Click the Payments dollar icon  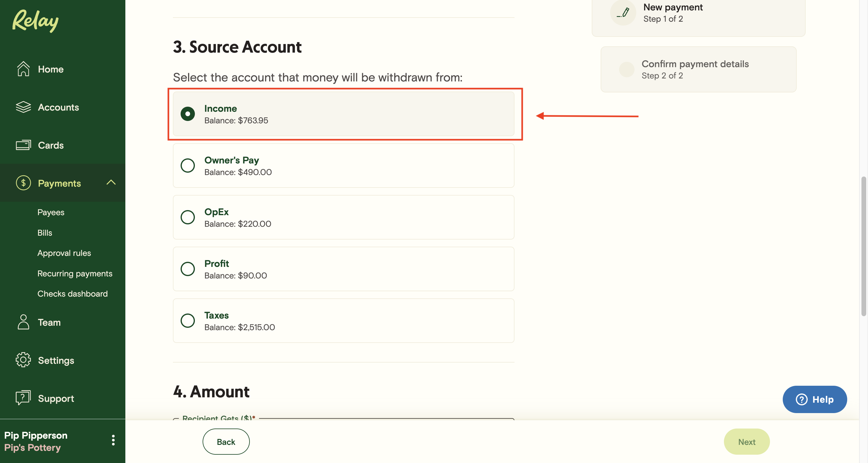23,183
